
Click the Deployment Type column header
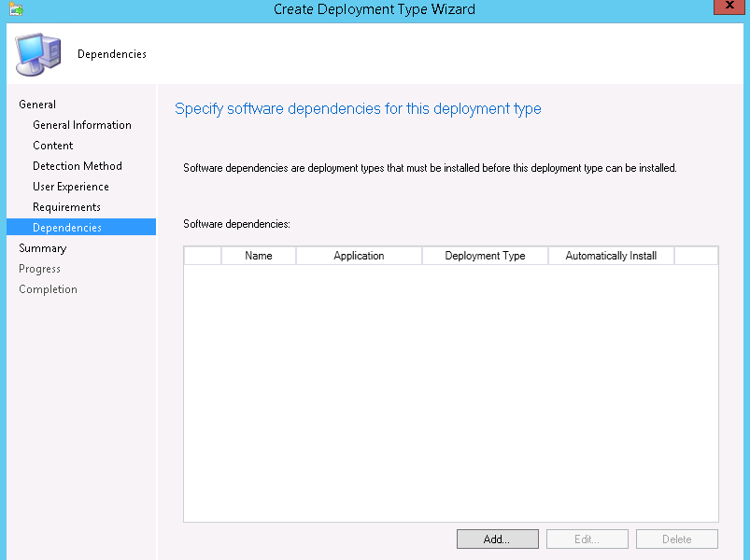(485, 256)
